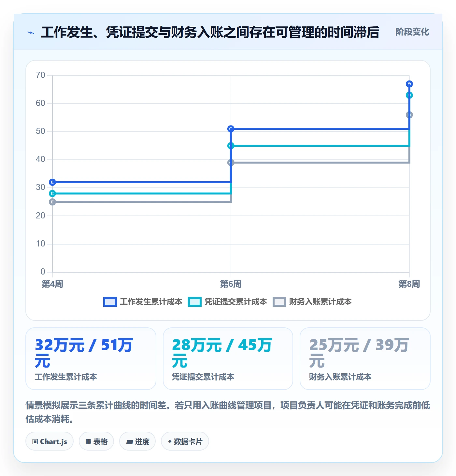Select the gray data point at 第4周

point(52,202)
